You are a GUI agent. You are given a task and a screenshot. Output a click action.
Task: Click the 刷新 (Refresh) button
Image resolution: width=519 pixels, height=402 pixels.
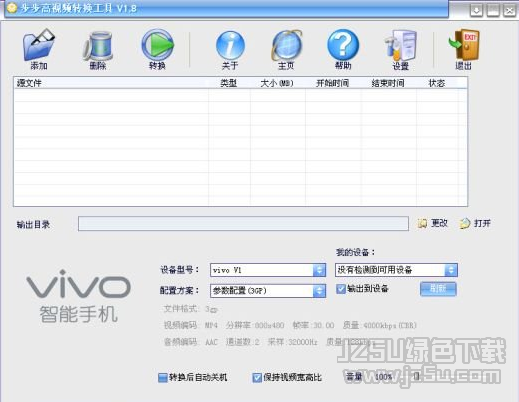pyautogui.click(x=438, y=289)
